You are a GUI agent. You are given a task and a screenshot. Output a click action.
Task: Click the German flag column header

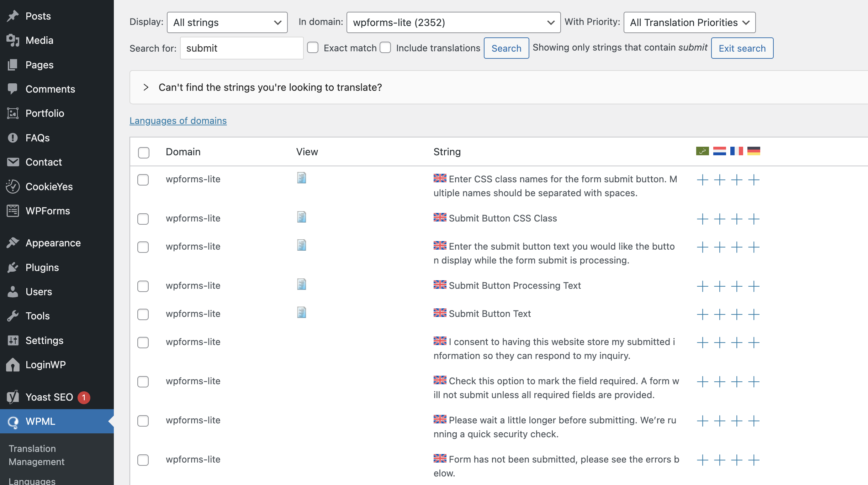click(754, 151)
